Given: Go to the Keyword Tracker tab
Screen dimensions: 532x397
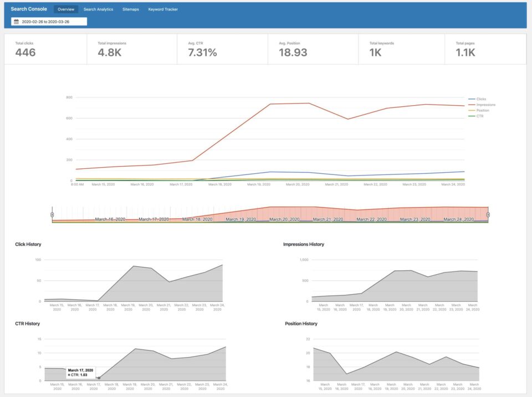Looking at the screenshot, I should point(163,9).
